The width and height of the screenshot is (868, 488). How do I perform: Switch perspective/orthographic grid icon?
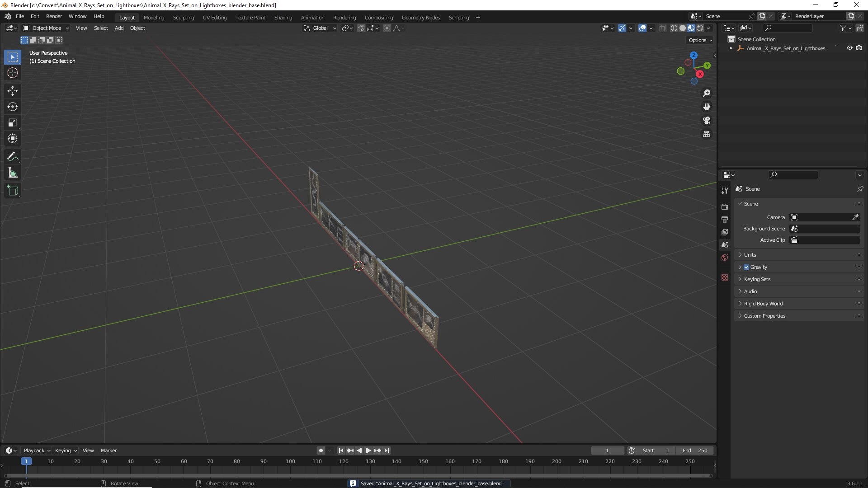[707, 134]
